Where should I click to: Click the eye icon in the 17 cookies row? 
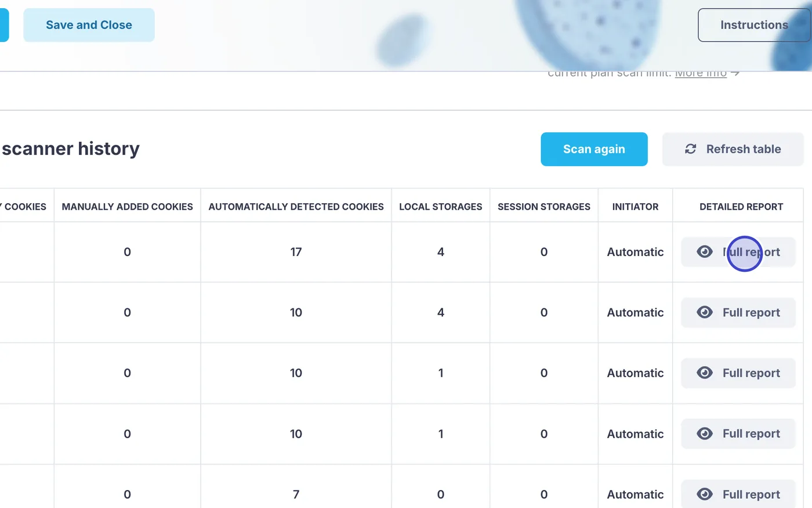click(x=705, y=252)
